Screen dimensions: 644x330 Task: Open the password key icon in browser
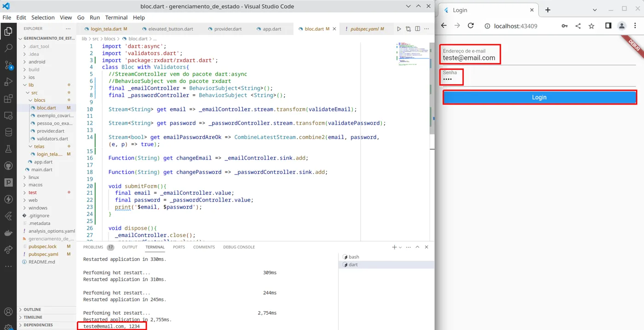[564, 26]
